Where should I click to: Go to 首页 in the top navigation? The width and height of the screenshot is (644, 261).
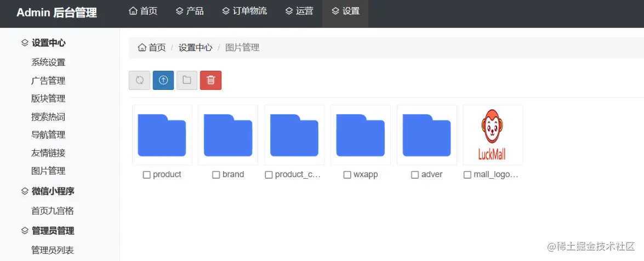tap(143, 11)
